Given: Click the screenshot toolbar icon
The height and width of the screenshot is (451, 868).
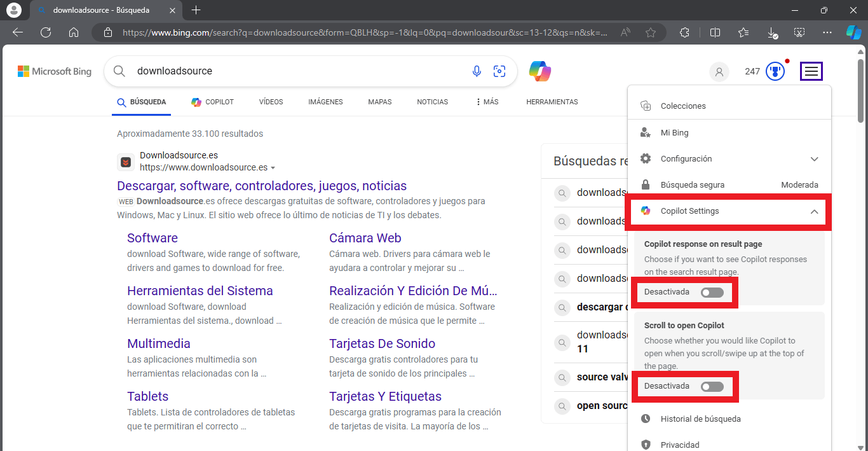Looking at the screenshot, I should coord(799,32).
